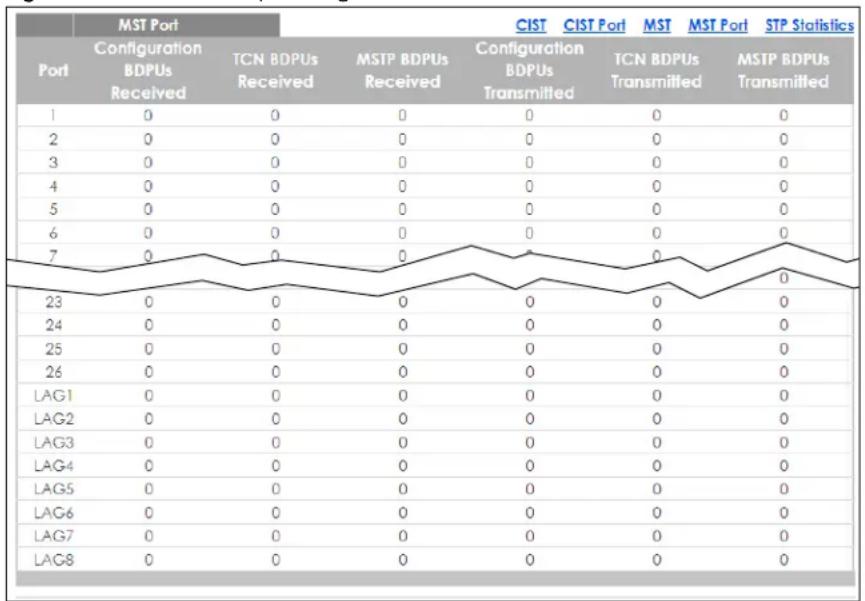865x601 pixels.
Task: Click port 24 TCN BDPUs Transmitted value
Action: tap(656, 325)
